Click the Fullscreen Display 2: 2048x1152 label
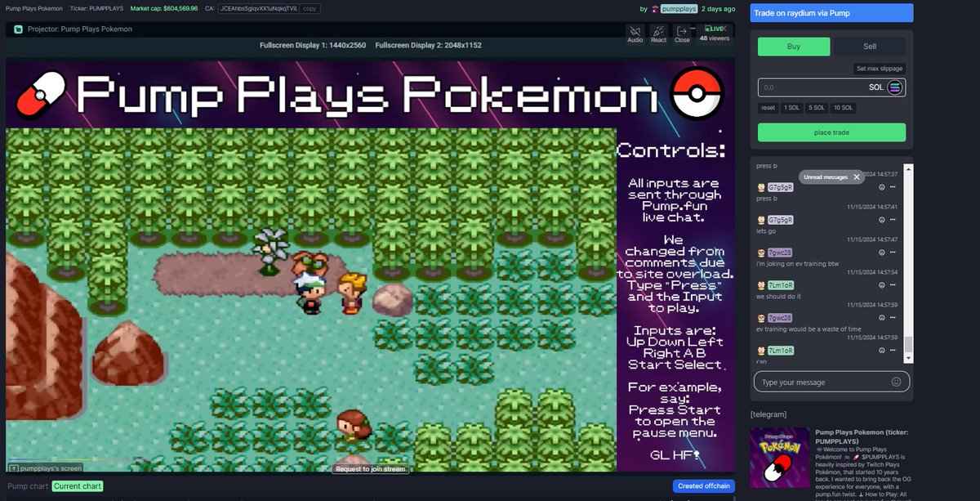This screenshot has height=501, width=980. click(x=428, y=45)
